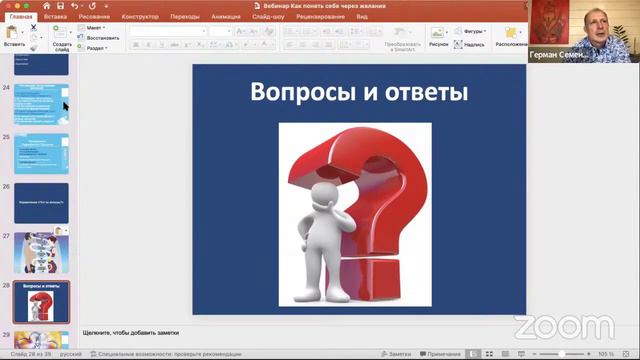Select the slide 25 thumbnail

tap(41, 153)
